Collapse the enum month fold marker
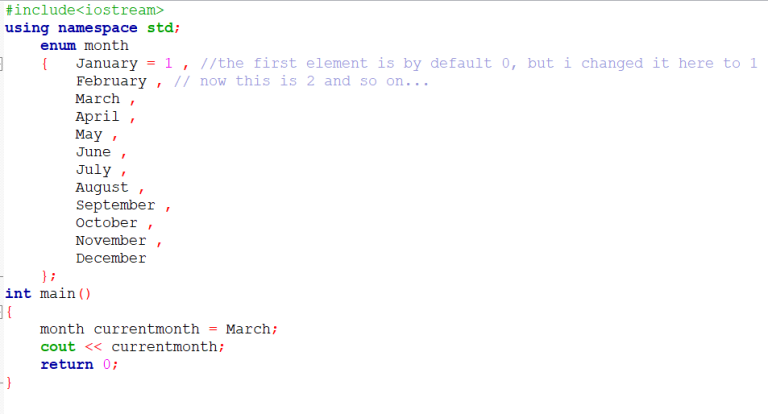 click(1, 64)
